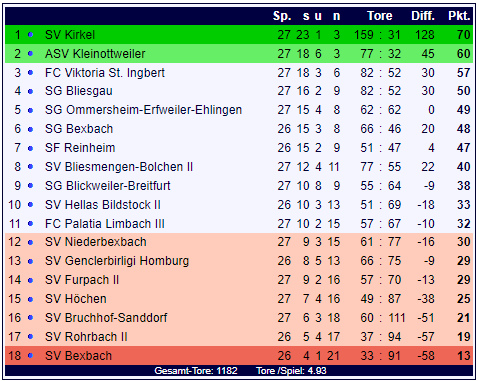Select SV Bliesmengen-Bolchen II team name
The height and width of the screenshot is (381, 479).
point(119,167)
